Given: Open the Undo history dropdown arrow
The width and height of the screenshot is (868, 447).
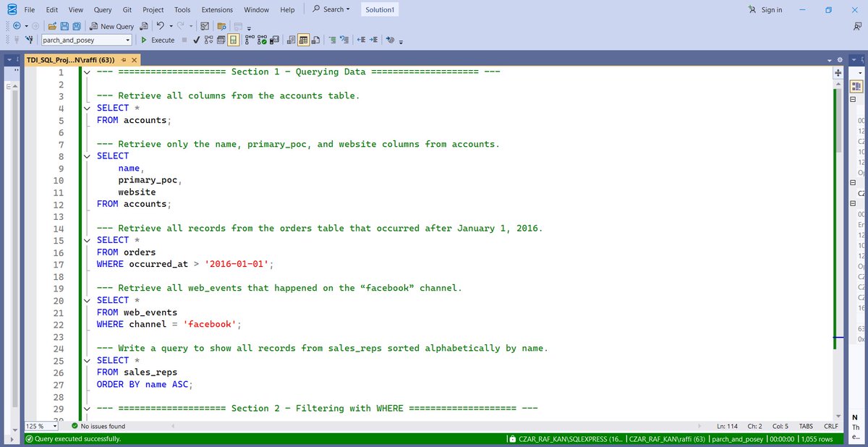Looking at the screenshot, I should tap(171, 26).
